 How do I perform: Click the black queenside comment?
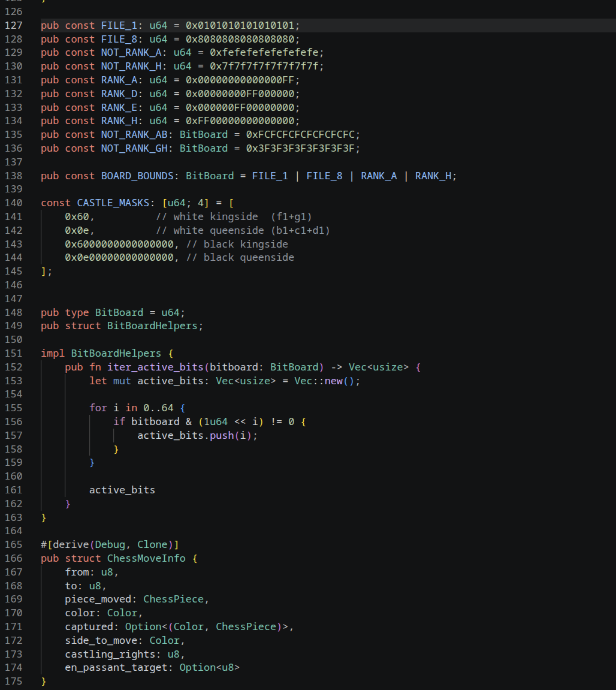tap(240, 258)
